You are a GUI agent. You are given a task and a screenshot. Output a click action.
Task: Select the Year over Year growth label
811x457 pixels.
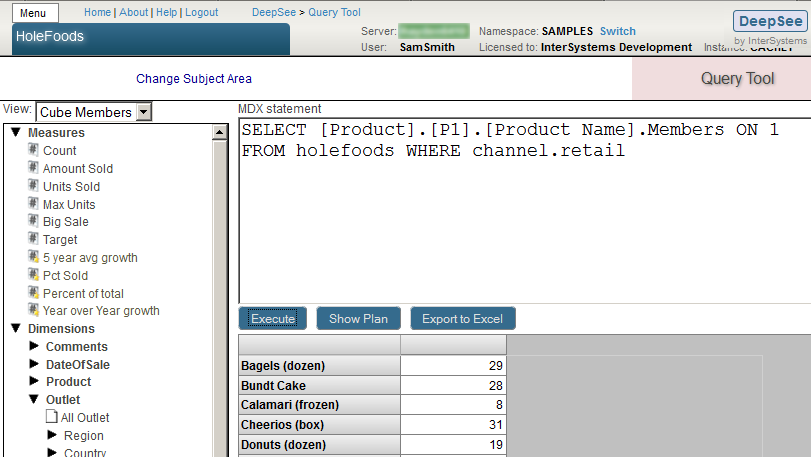pos(101,311)
